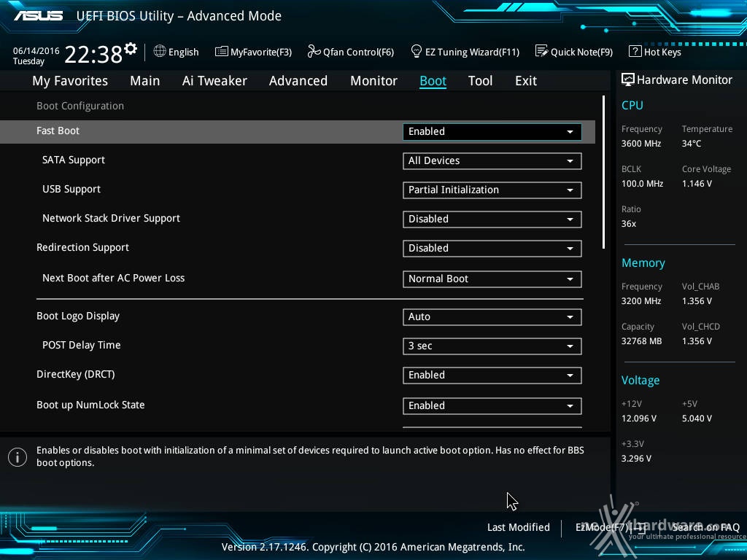Screen dimensions: 747x560
Task: Open the DirectKey (DRCT) dropdown
Action: [x=492, y=376]
